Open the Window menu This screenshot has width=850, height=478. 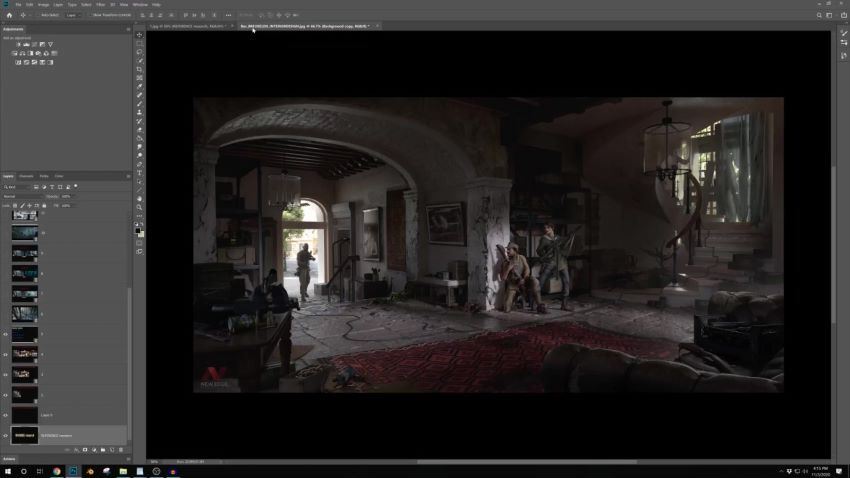[x=140, y=4]
